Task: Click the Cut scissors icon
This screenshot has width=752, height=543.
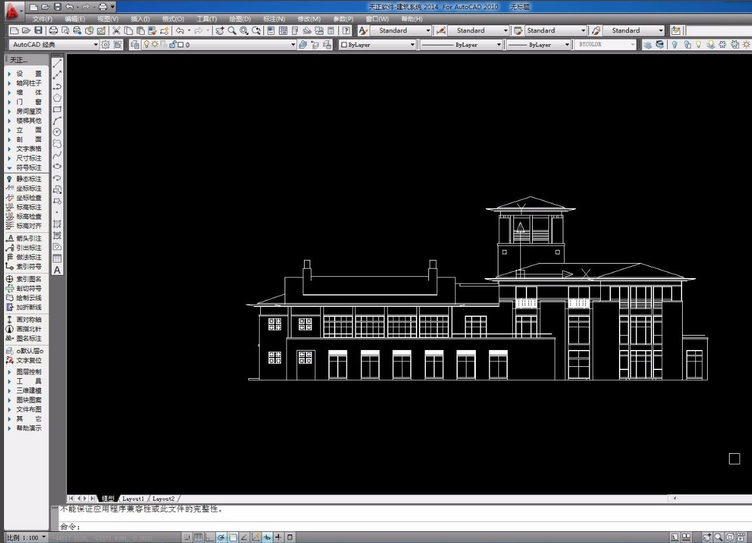Action: coord(116,31)
